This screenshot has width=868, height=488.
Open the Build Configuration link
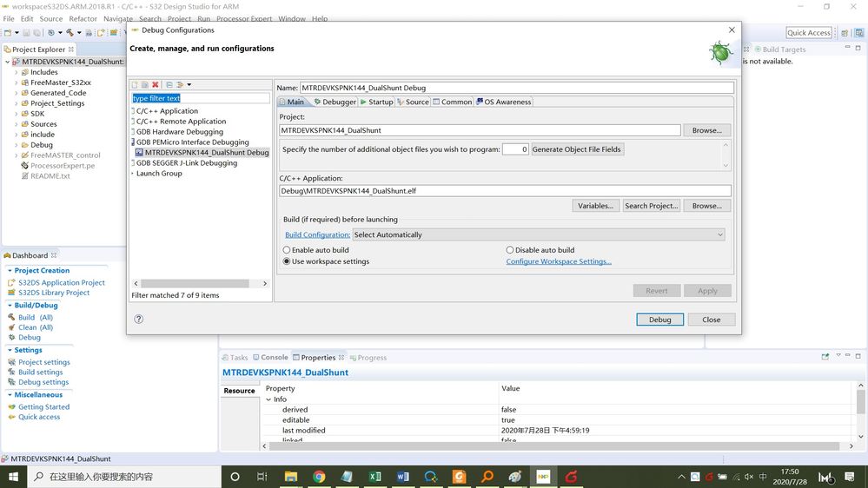click(317, 234)
